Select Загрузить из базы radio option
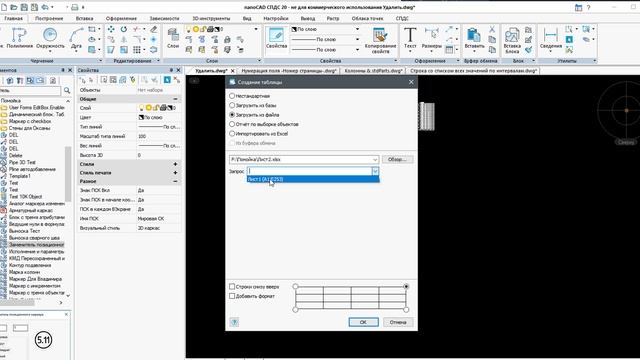640x360 pixels. coord(232,105)
